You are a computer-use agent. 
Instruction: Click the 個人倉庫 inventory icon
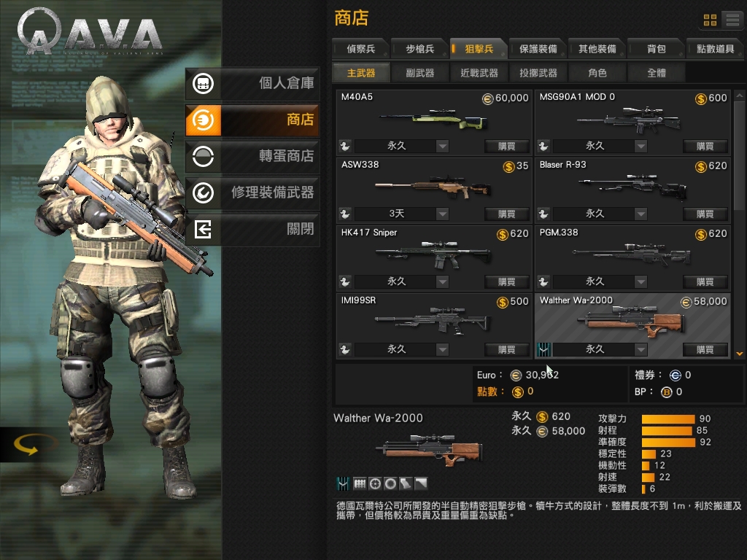click(204, 83)
